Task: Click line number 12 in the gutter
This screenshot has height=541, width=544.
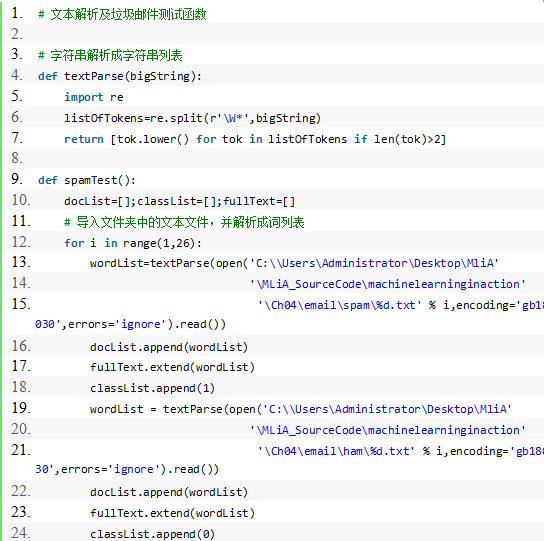Action: coord(21,242)
